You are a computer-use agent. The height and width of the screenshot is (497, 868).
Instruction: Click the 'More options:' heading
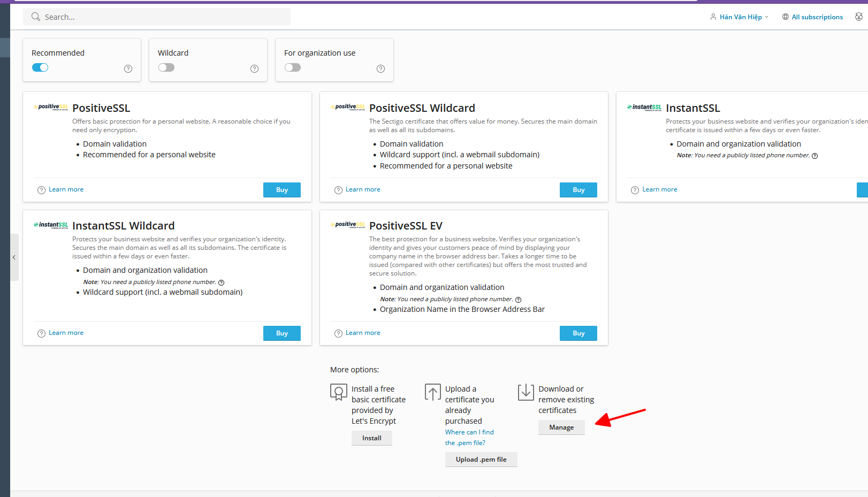[x=354, y=370]
